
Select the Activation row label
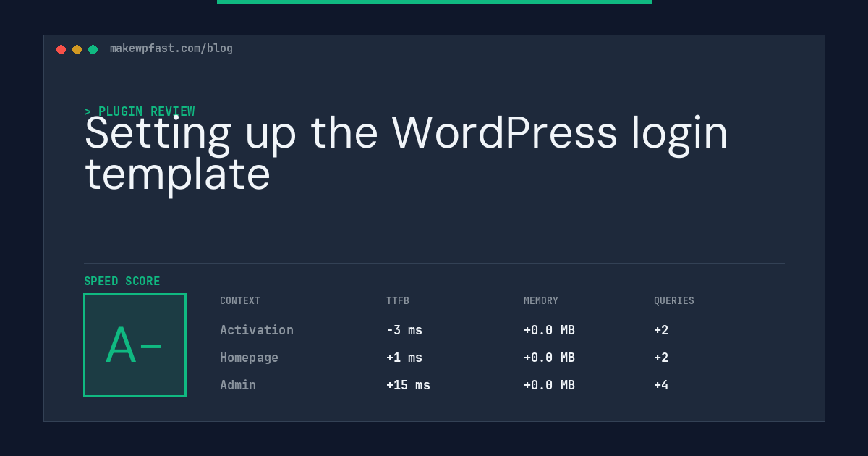click(257, 330)
